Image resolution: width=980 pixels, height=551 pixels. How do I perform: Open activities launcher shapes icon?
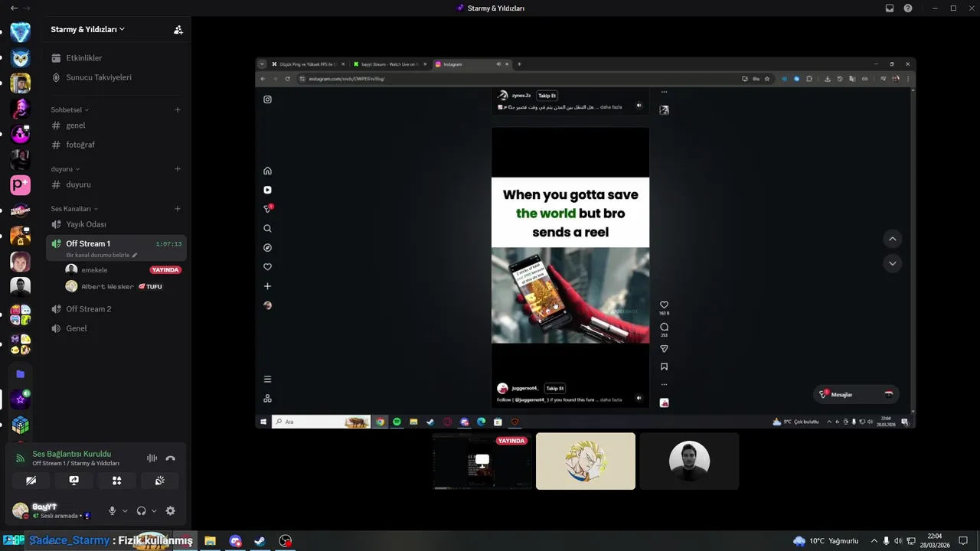pyautogui.click(x=116, y=481)
